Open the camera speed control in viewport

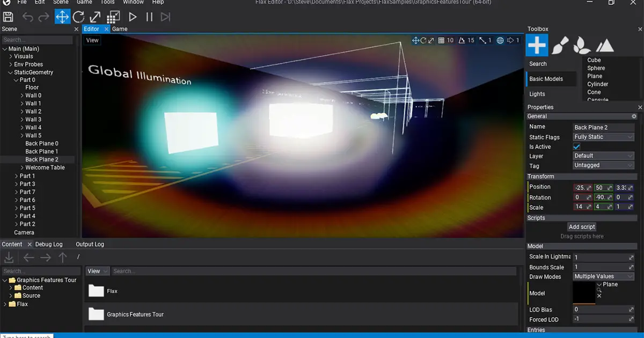(x=513, y=40)
